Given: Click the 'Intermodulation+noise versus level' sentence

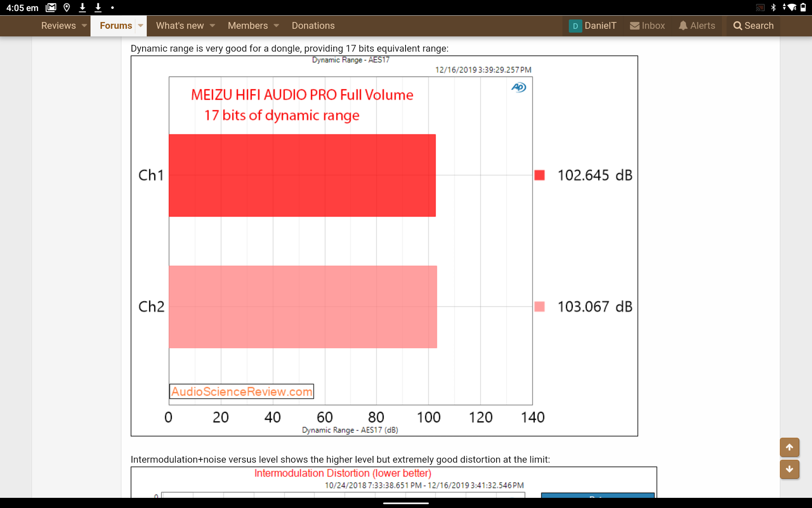Looking at the screenshot, I should tap(340, 459).
